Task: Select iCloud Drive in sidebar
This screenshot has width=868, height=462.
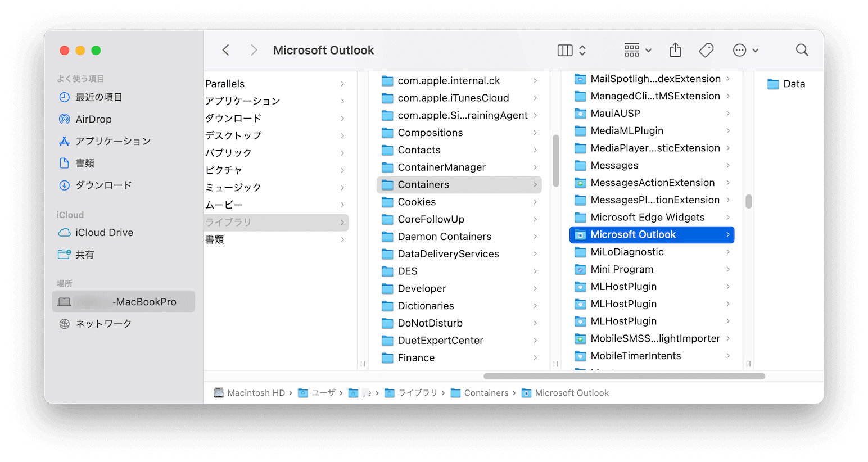Action: [123, 233]
